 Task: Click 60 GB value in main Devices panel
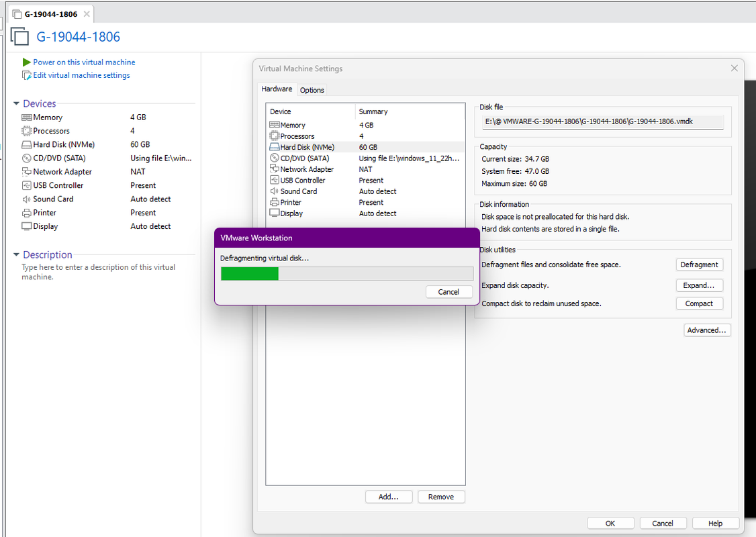(140, 144)
